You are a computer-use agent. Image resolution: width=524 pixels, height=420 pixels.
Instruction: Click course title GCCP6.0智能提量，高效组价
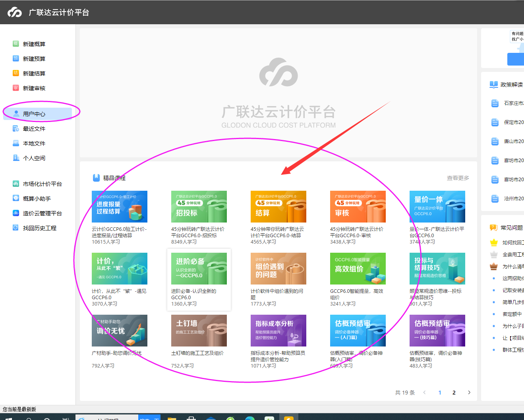pyautogui.click(x=357, y=294)
